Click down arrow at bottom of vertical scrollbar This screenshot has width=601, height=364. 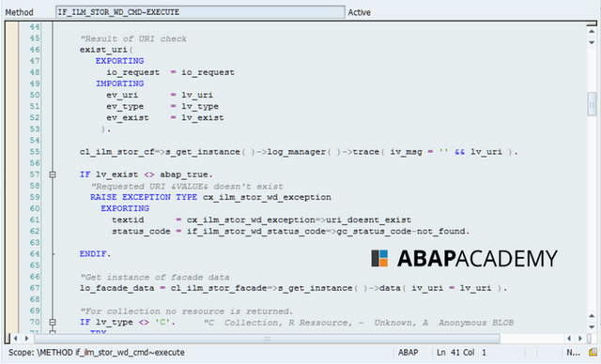pos(592,326)
